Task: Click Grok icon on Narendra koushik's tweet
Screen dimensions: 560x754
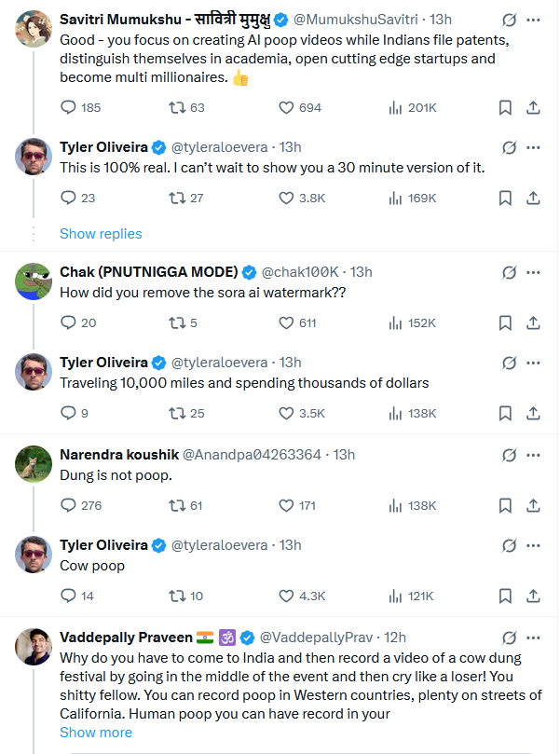Action: (509, 455)
